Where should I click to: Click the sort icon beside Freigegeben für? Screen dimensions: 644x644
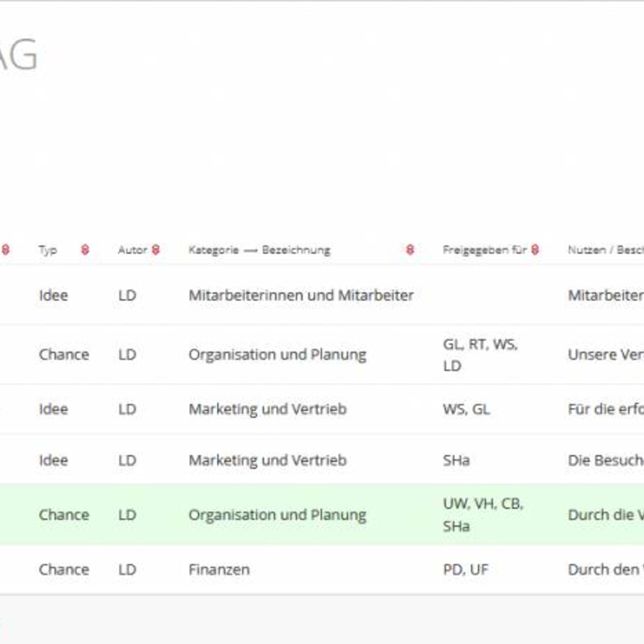(535, 249)
